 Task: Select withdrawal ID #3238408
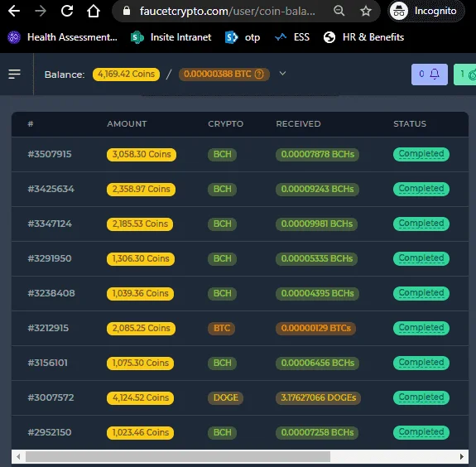tap(51, 293)
